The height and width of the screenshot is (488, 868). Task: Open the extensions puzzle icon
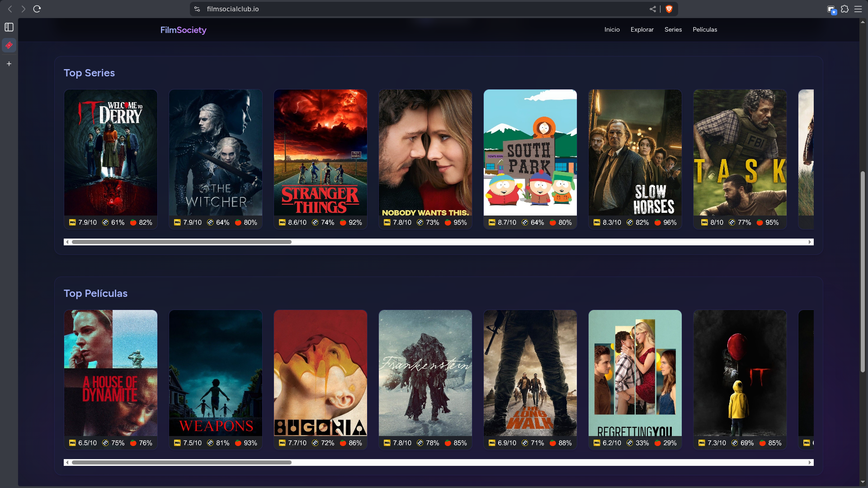844,9
